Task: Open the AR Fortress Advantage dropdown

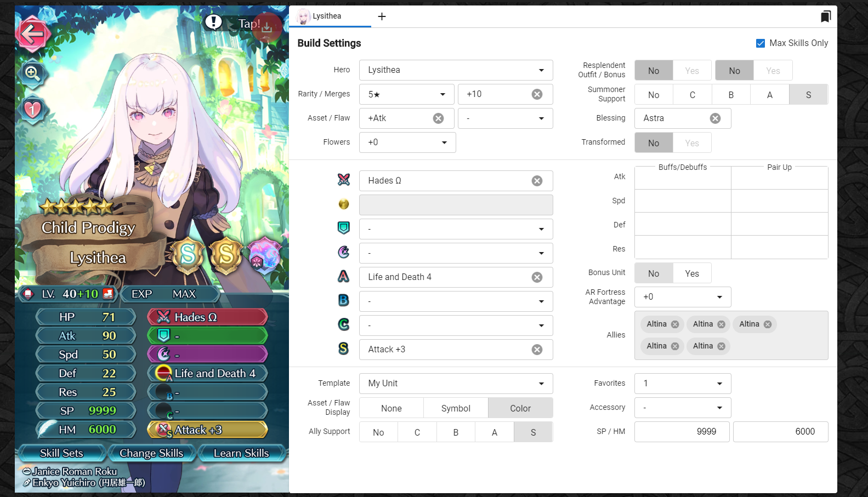Action: (683, 297)
